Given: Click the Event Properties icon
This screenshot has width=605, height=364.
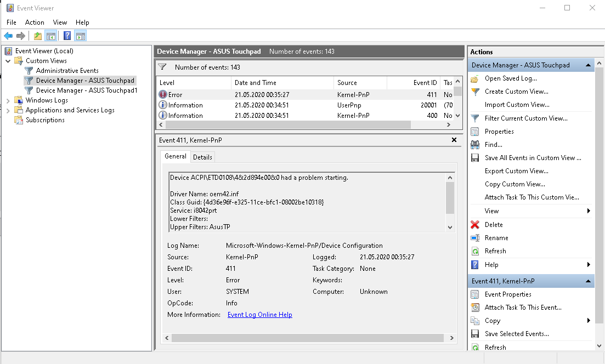Looking at the screenshot, I should (x=475, y=294).
